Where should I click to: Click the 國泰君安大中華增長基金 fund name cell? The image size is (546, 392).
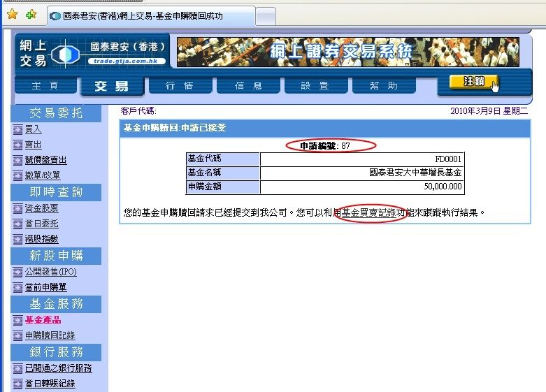(x=362, y=173)
